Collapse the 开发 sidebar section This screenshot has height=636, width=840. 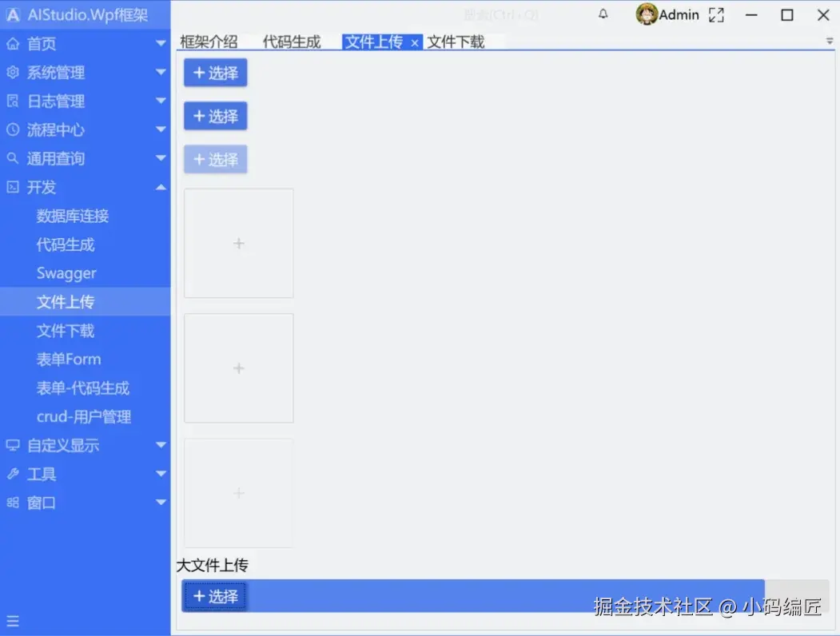pyautogui.click(x=161, y=187)
